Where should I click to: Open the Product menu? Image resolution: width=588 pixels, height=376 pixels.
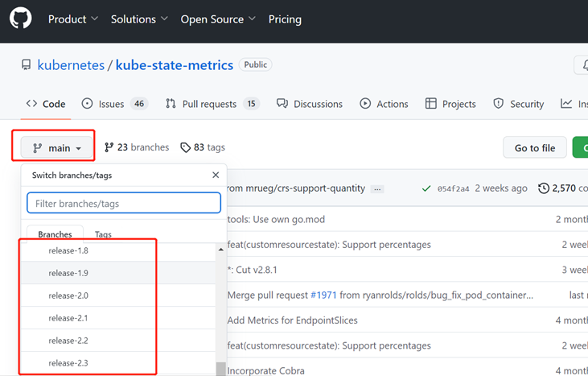pyautogui.click(x=73, y=19)
